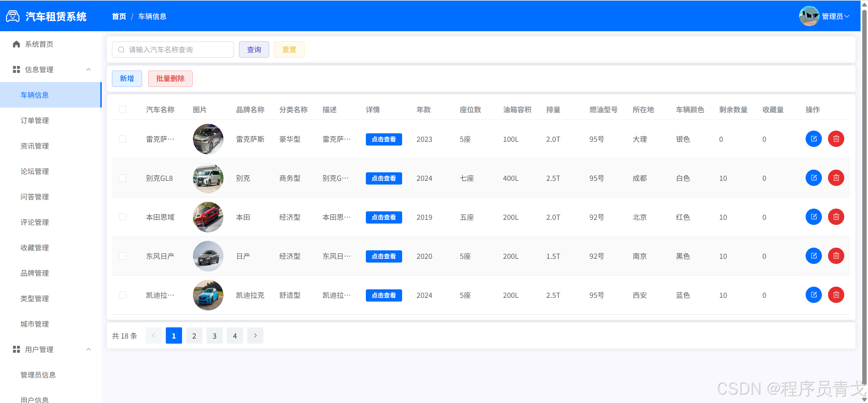Click 首页 in the breadcrumb
868x403 pixels.
(118, 16)
